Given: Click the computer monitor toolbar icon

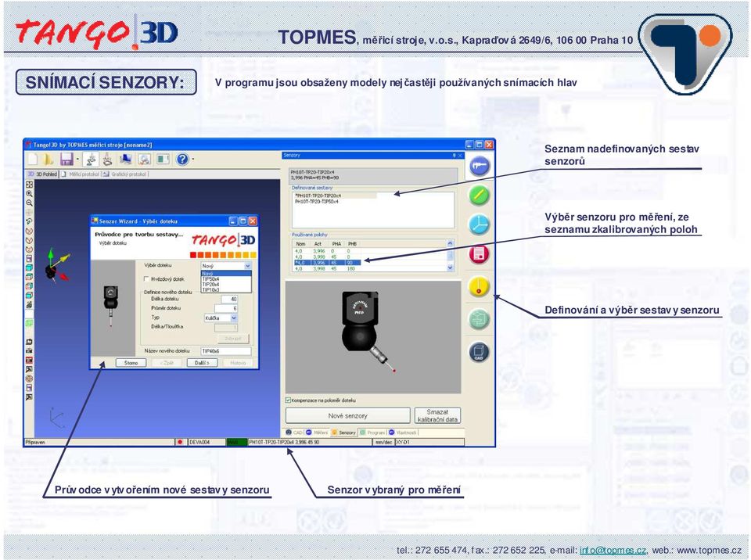Looking at the screenshot, I should (x=125, y=159).
